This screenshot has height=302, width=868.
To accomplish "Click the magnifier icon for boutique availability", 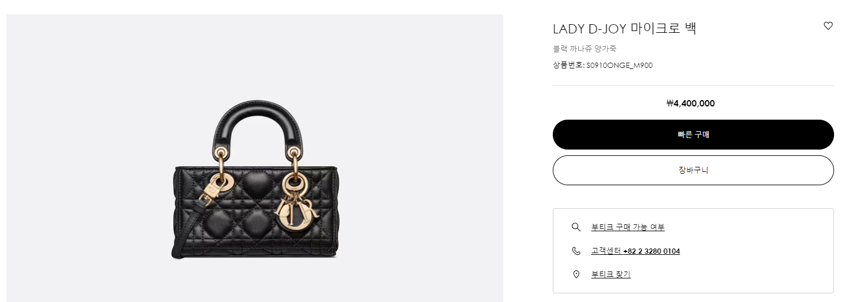I will tap(576, 227).
